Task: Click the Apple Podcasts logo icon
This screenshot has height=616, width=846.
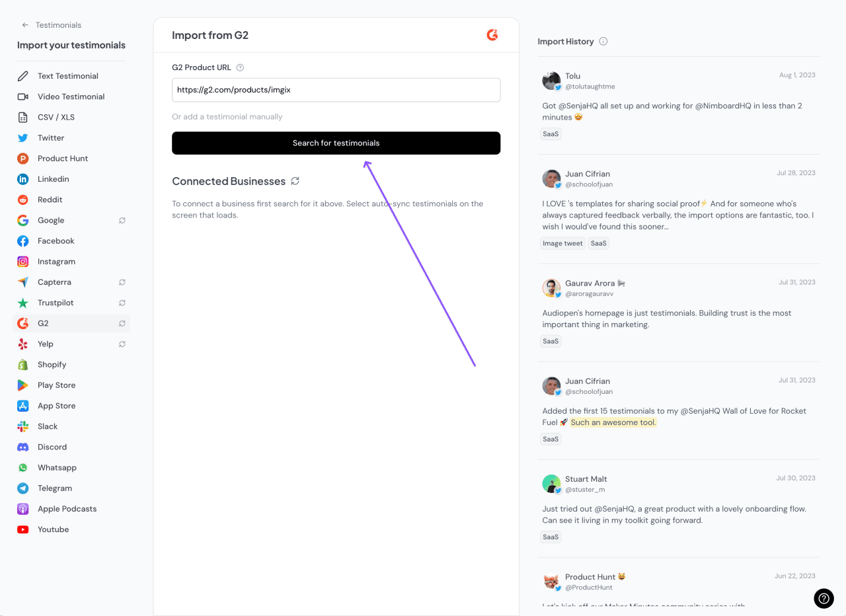Action: (23, 509)
